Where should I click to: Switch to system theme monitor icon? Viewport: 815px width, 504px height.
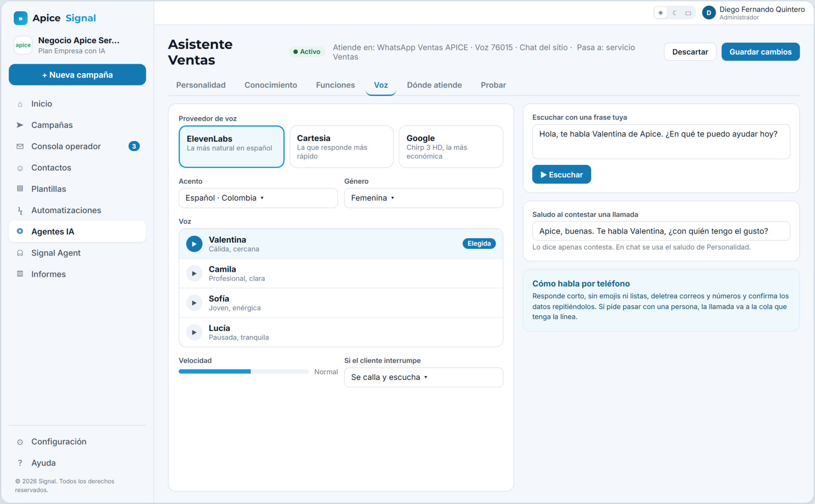[x=688, y=13]
